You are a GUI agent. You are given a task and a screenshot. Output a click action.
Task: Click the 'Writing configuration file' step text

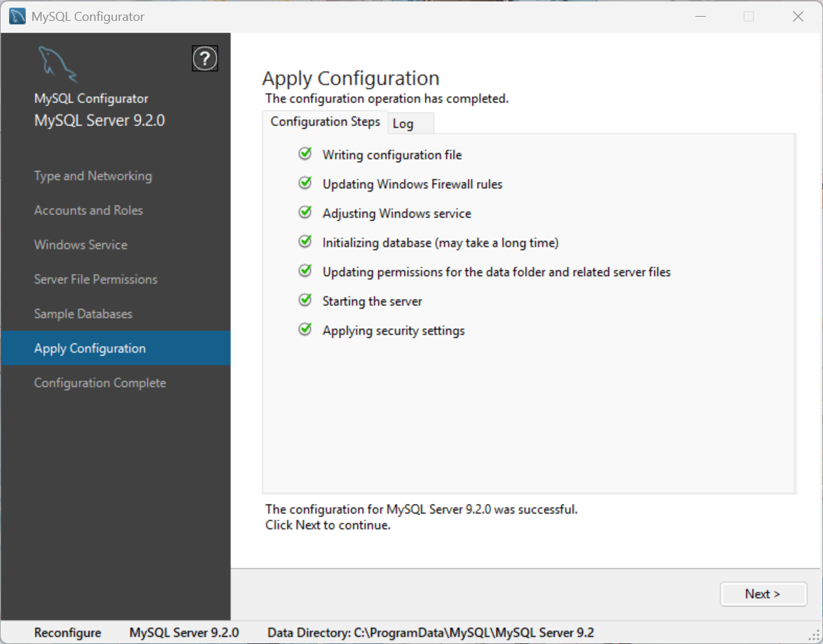pos(392,155)
